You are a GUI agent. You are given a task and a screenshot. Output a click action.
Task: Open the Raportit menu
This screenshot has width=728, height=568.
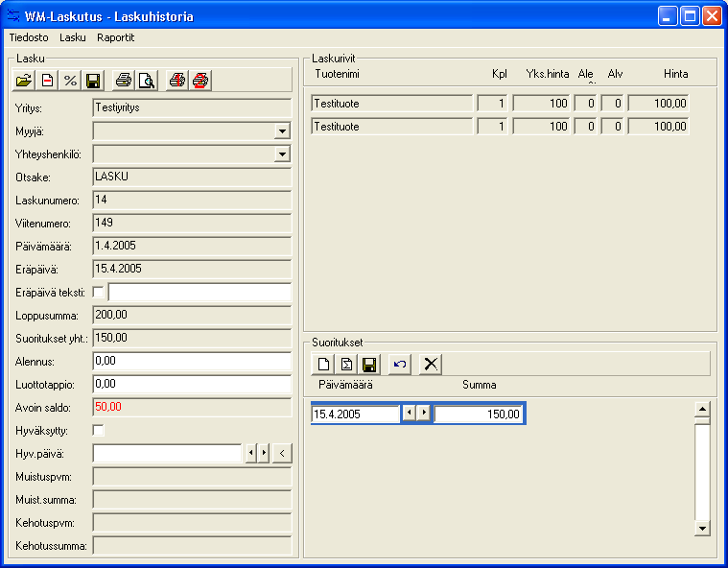click(x=116, y=37)
